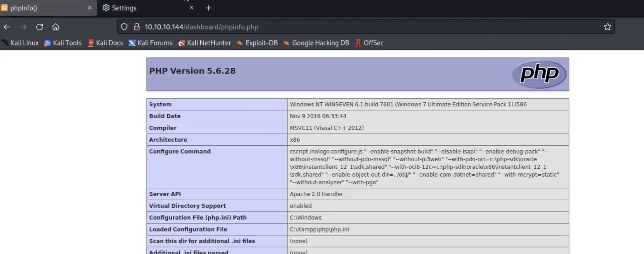Click Scan this dir for additional .ini label

[202, 241]
